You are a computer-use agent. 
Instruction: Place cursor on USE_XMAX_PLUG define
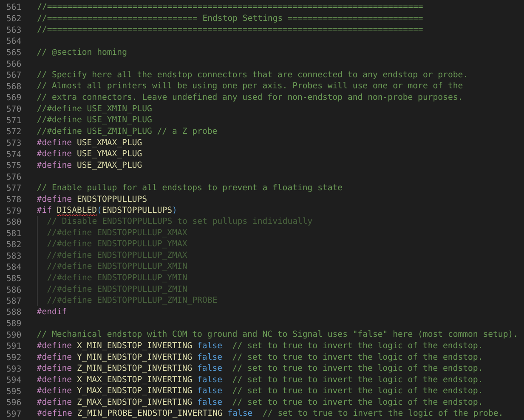[109, 143]
